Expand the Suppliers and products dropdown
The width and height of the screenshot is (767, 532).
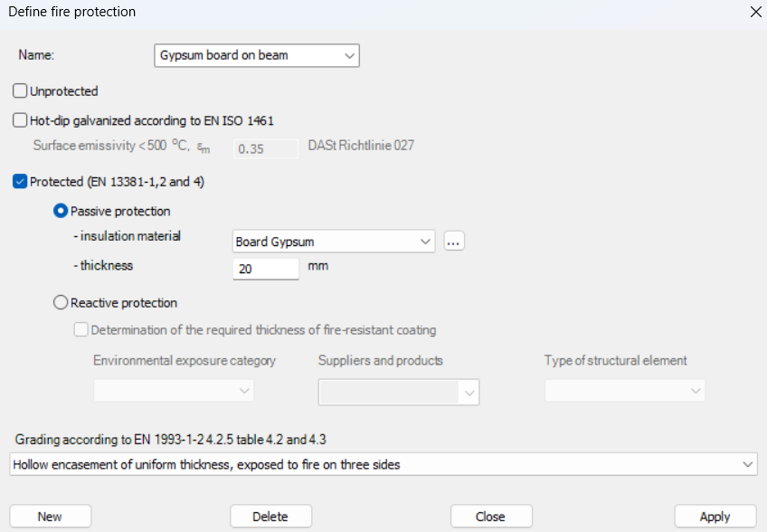pyautogui.click(x=398, y=392)
